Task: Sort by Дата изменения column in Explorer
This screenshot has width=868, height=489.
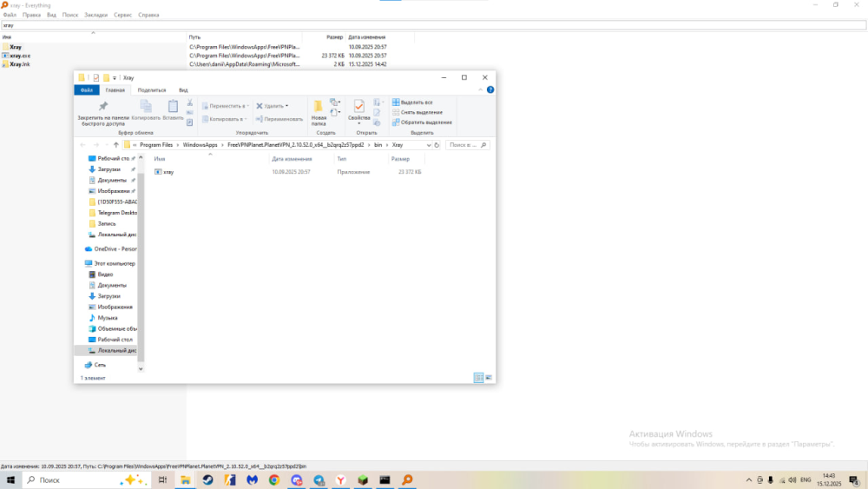Action: click(292, 159)
